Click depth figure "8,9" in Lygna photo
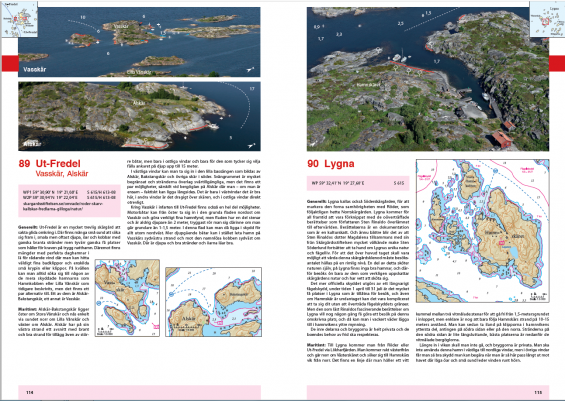 (316, 27)
